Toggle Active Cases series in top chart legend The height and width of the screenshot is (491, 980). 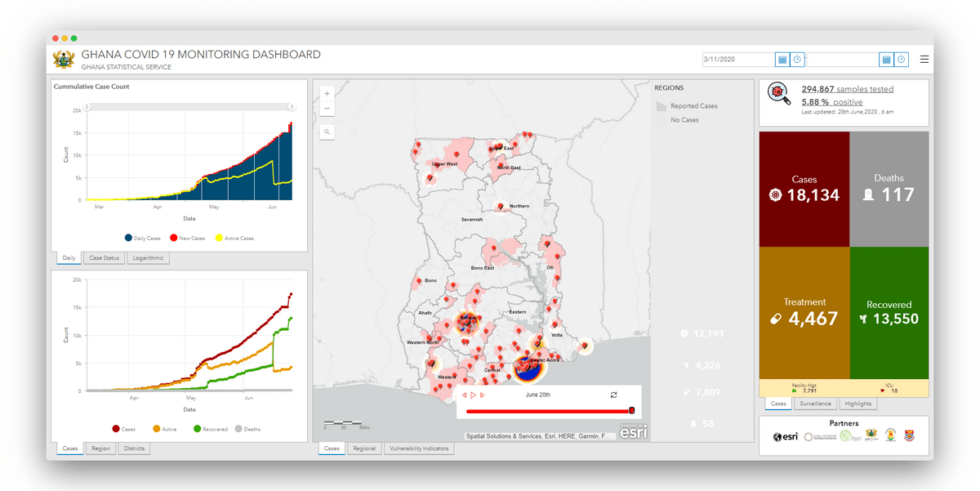234,238
